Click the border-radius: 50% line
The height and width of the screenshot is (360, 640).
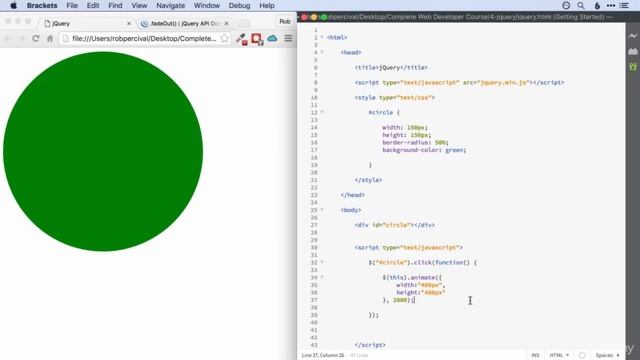(416, 142)
